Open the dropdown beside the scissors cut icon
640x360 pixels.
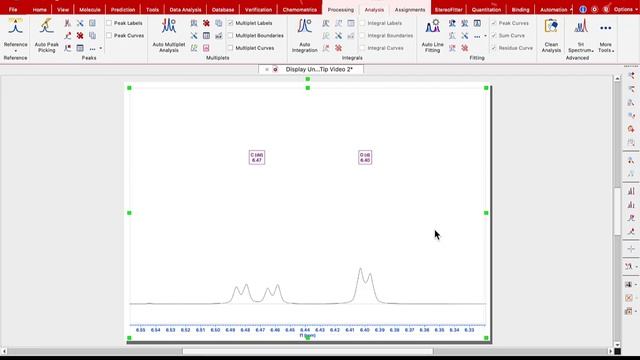point(636,267)
